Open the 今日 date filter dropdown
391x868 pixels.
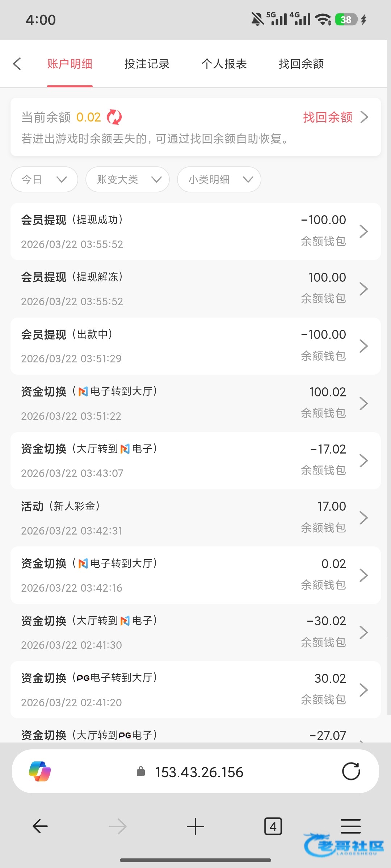click(44, 179)
